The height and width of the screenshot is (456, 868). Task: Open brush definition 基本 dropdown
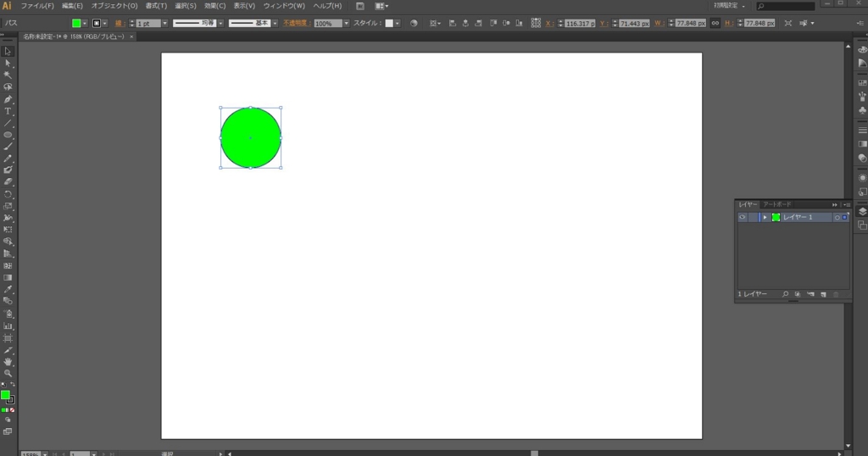point(275,23)
